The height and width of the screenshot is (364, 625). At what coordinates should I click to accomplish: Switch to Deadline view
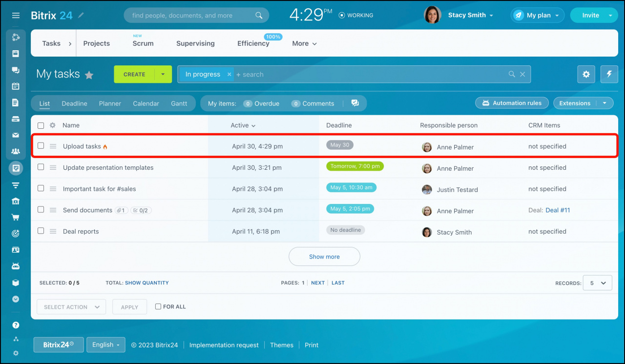click(x=74, y=103)
